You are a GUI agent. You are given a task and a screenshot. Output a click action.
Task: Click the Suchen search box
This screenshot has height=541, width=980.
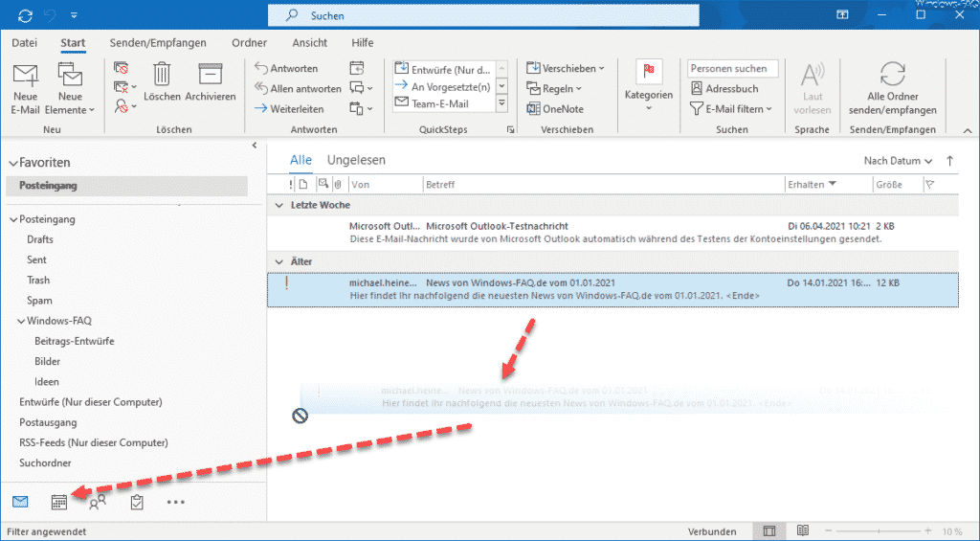coord(483,15)
